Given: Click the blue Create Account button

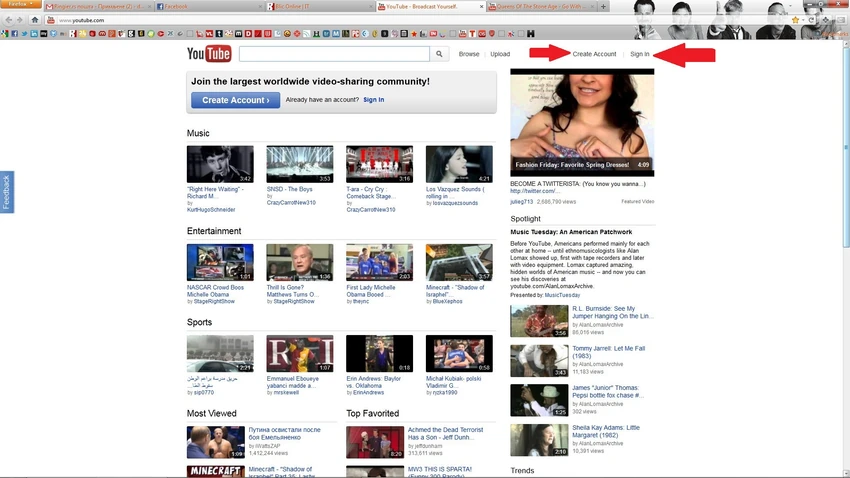Looking at the screenshot, I should [x=235, y=100].
